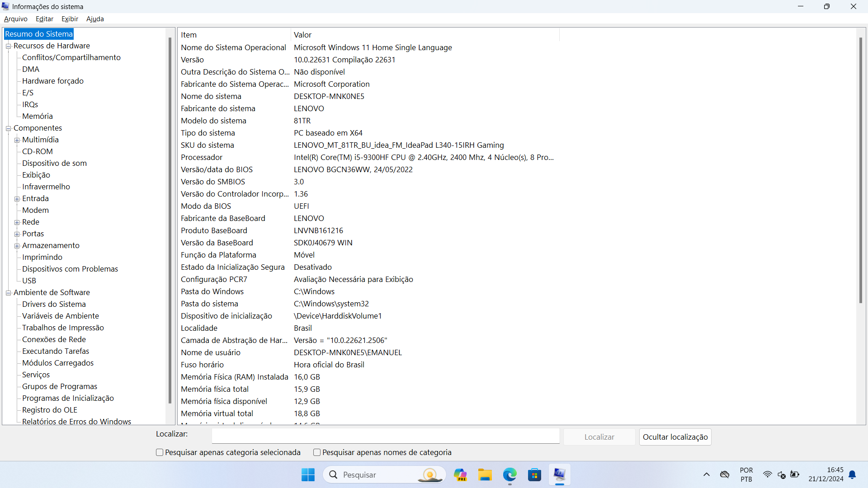Open the Wi-Fi network tray icon
868x488 pixels.
pos(768,474)
